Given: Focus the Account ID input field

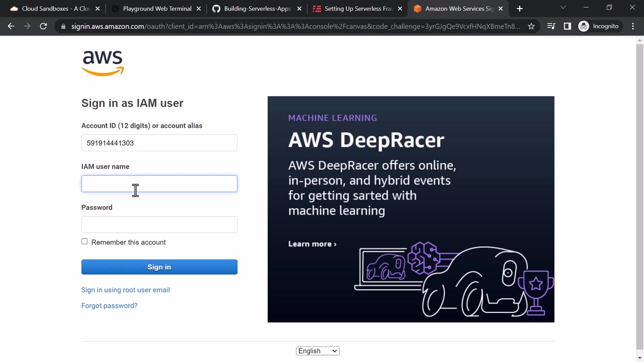Looking at the screenshot, I should tap(159, 143).
